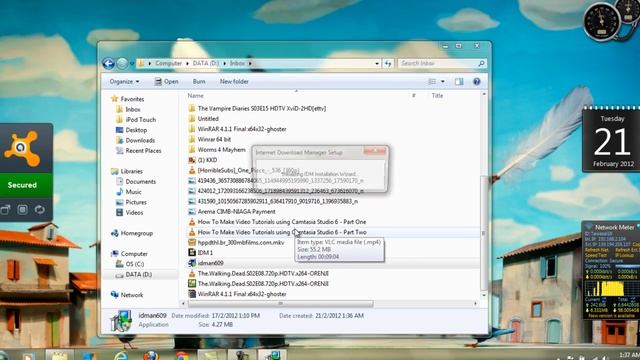Open the view options dropdown arrow
Image resolution: width=640 pixels, height=360 pixels.
coord(442,82)
